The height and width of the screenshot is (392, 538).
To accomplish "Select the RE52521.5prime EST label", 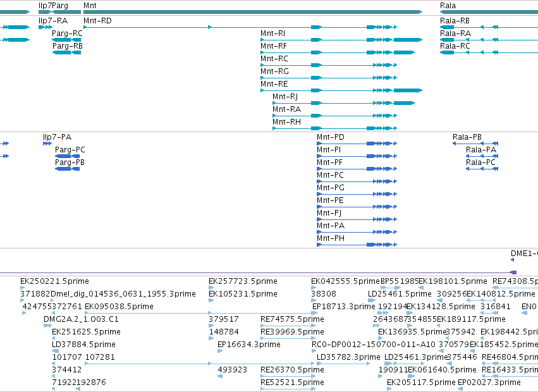I will 292,383.
